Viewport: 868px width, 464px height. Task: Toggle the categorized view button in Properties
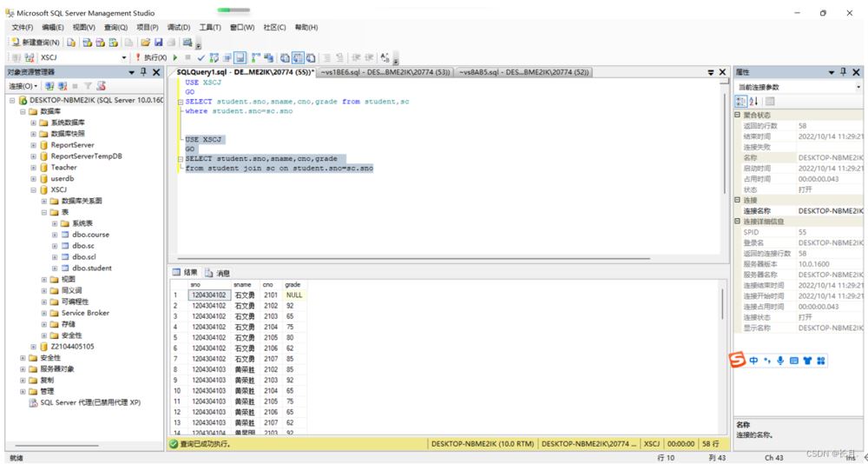tap(740, 102)
